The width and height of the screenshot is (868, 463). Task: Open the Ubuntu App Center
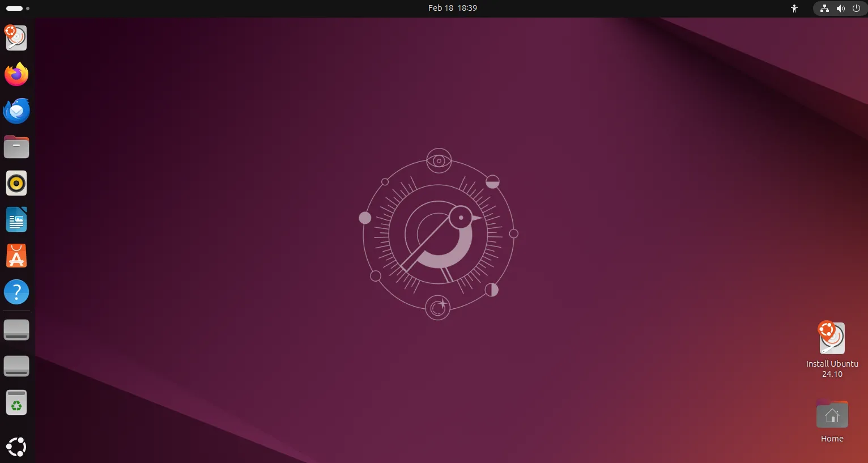[16, 256]
